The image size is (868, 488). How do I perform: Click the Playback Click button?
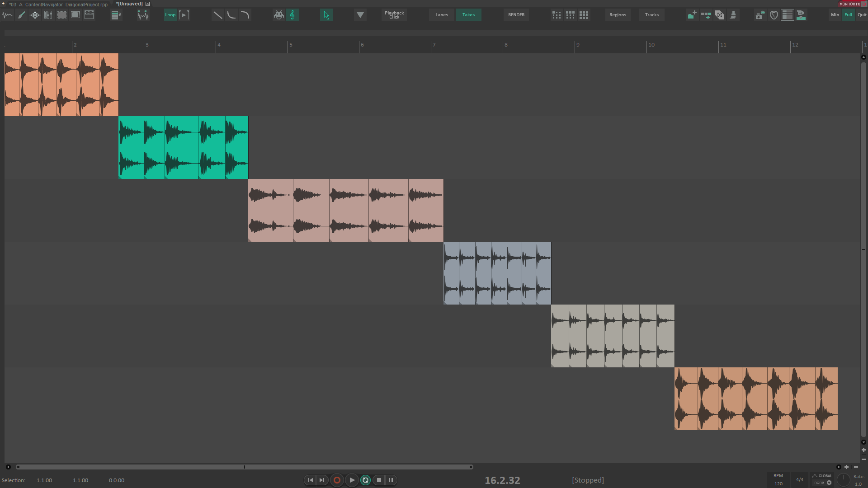[x=394, y=15]
